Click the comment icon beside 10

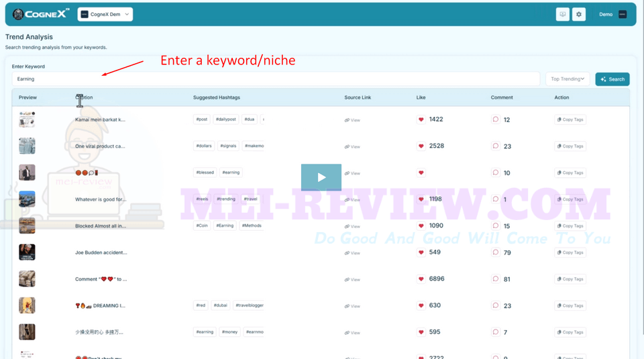[x=496, y=172]
